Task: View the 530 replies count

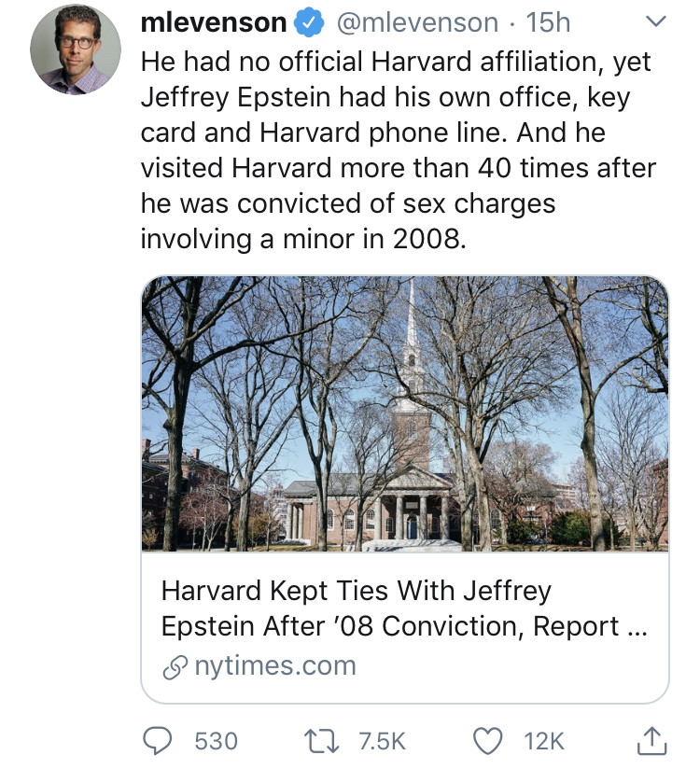Action: [x=216, y=741]
